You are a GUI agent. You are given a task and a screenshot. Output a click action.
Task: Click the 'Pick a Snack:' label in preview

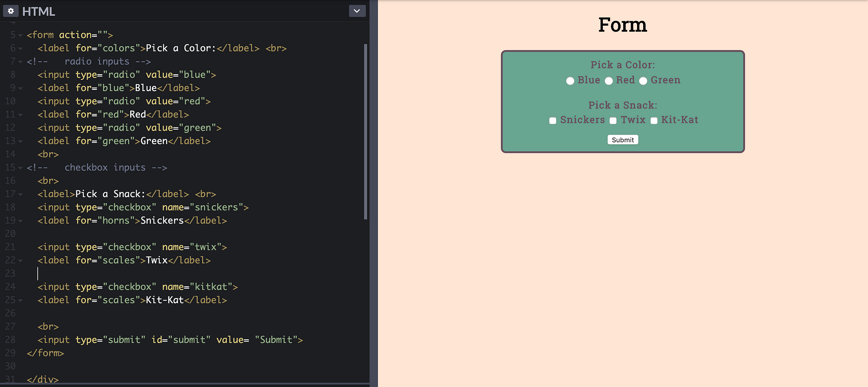pos(623,105)
